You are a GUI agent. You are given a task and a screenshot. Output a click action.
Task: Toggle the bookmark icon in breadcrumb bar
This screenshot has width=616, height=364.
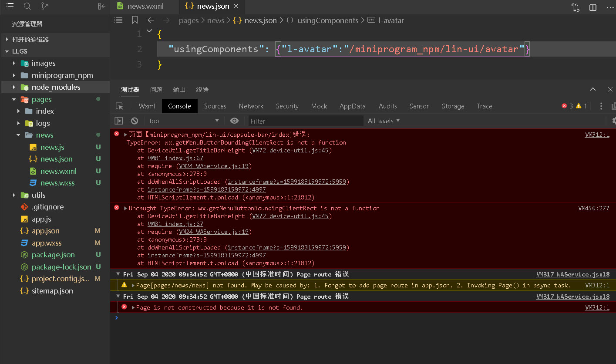click(x=135, y=20)
